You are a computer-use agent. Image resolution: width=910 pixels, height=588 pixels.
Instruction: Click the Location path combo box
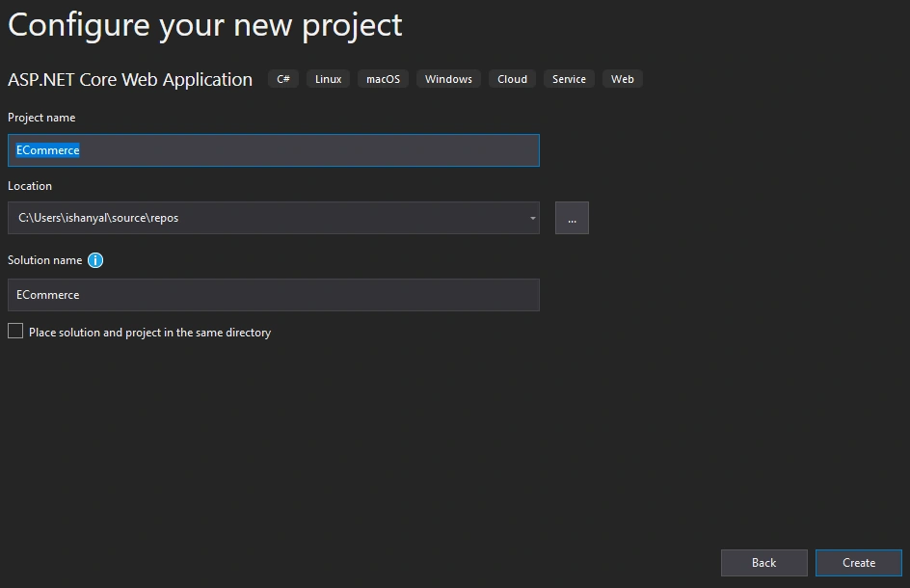(x=274, y=218)
